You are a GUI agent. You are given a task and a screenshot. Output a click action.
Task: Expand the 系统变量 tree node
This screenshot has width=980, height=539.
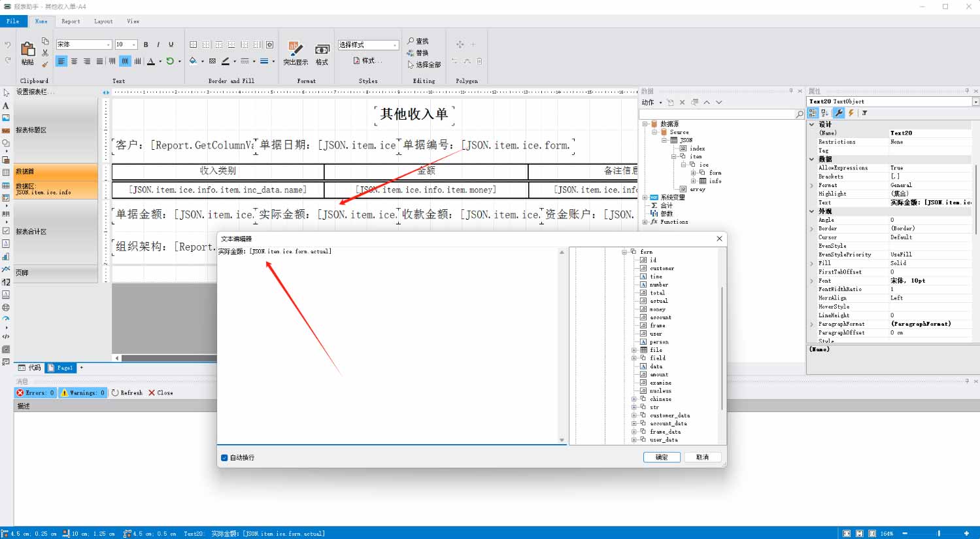(x=645, y=197)
